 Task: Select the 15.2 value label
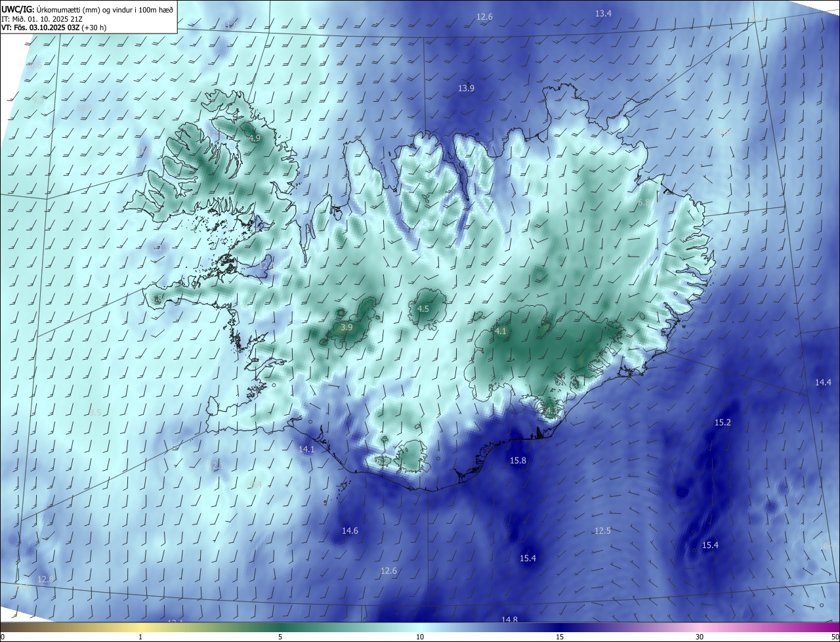[723, 422]
